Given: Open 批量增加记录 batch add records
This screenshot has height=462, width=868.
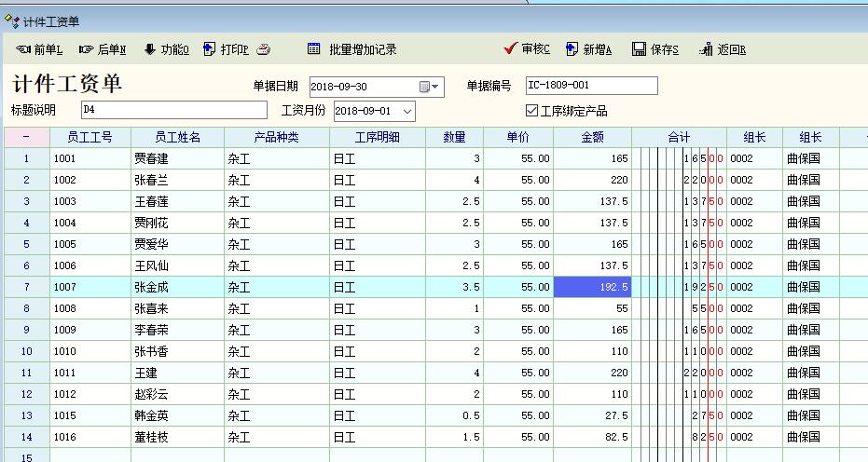Looking at the screenshot, I should pyautogui.click(x=352, y=49).
